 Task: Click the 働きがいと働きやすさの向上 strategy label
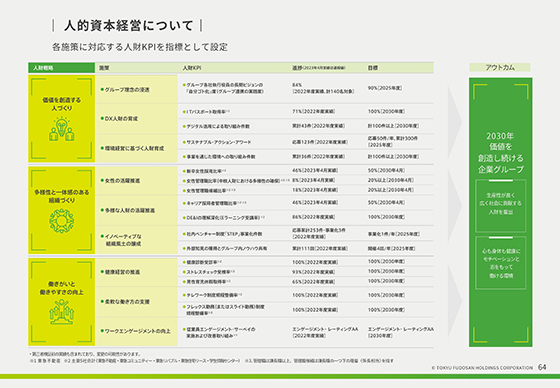(x=61, y=288)
